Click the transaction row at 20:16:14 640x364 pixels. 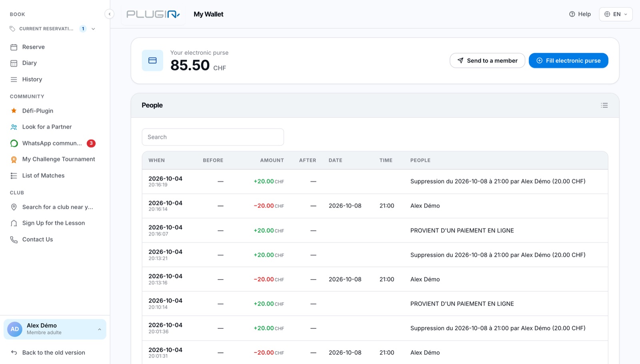click(x=375, y=206)
